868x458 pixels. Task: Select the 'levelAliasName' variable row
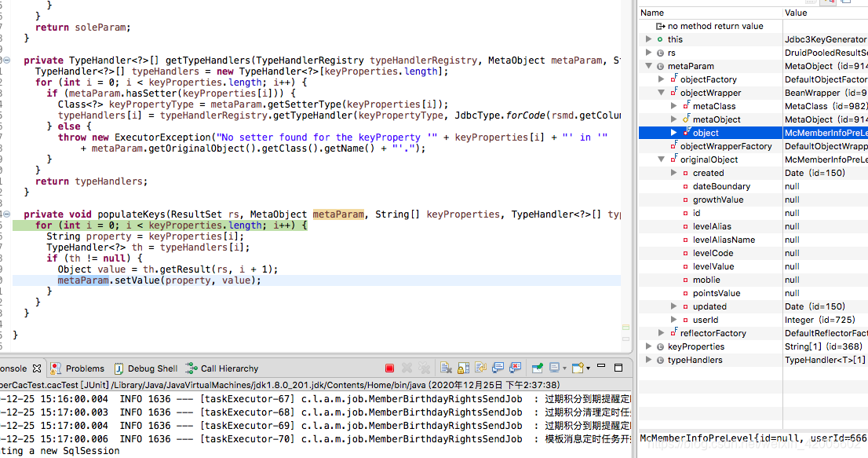click(x=753, y=240)
